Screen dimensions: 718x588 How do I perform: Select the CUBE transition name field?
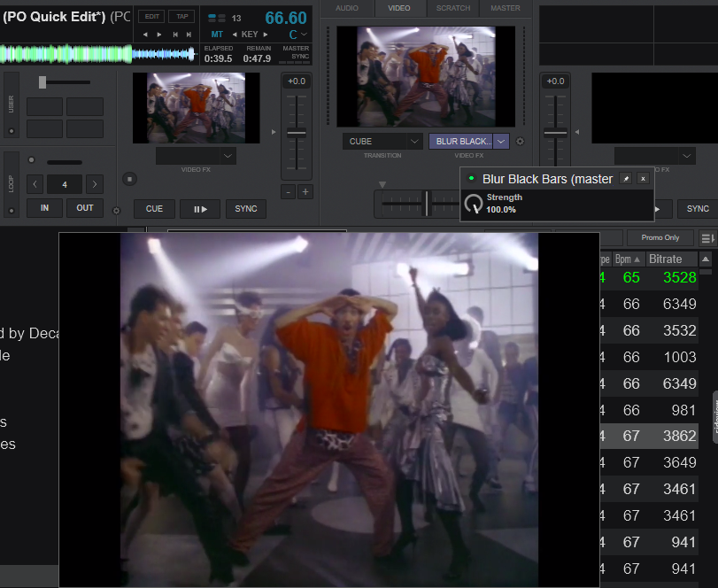coord(375,142)
